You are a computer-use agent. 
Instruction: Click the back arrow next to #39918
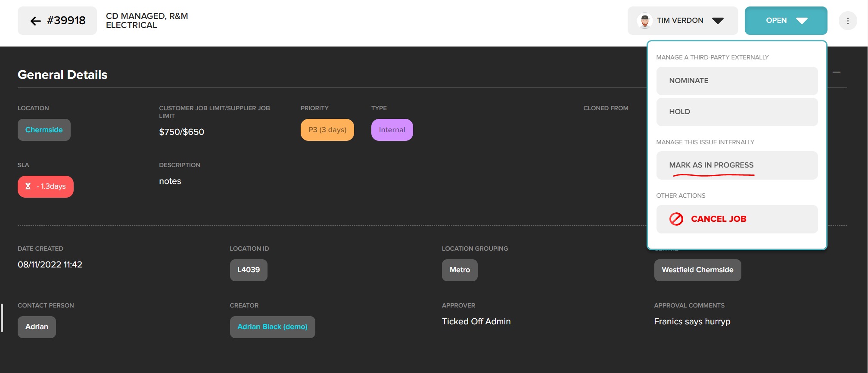[36, 21]
